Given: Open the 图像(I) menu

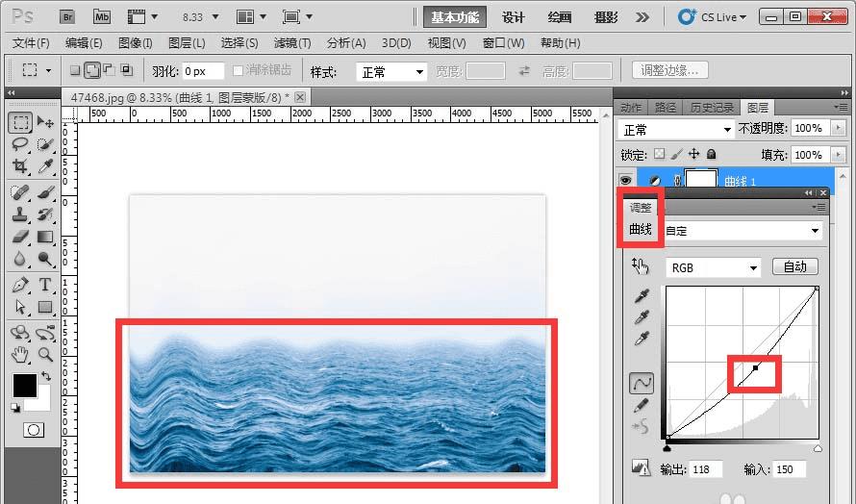Looking at the screenshot, I should pos(135,42).
